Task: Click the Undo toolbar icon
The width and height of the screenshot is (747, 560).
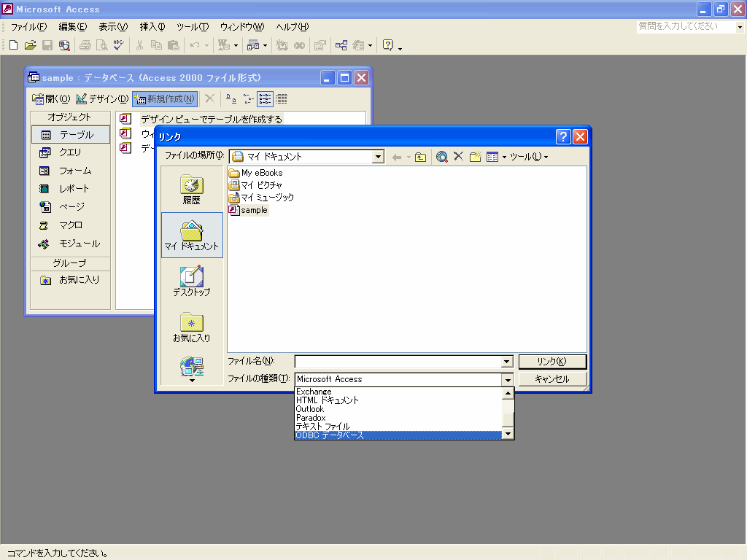Action: point(194,45)
